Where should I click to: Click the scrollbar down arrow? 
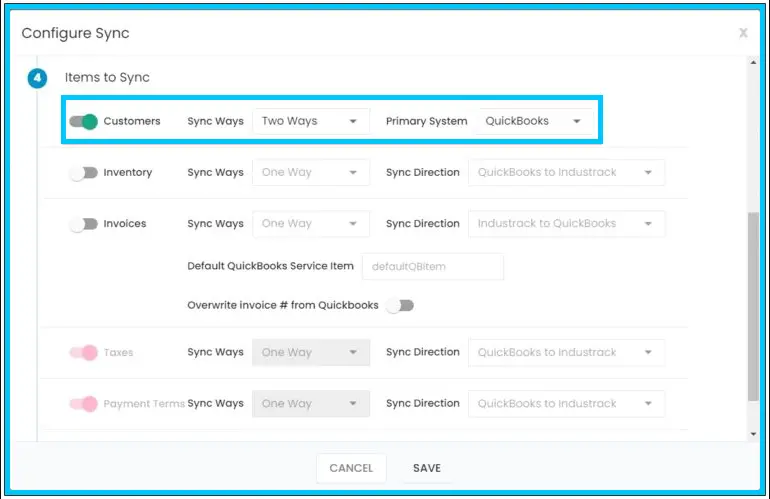[753, 434]
